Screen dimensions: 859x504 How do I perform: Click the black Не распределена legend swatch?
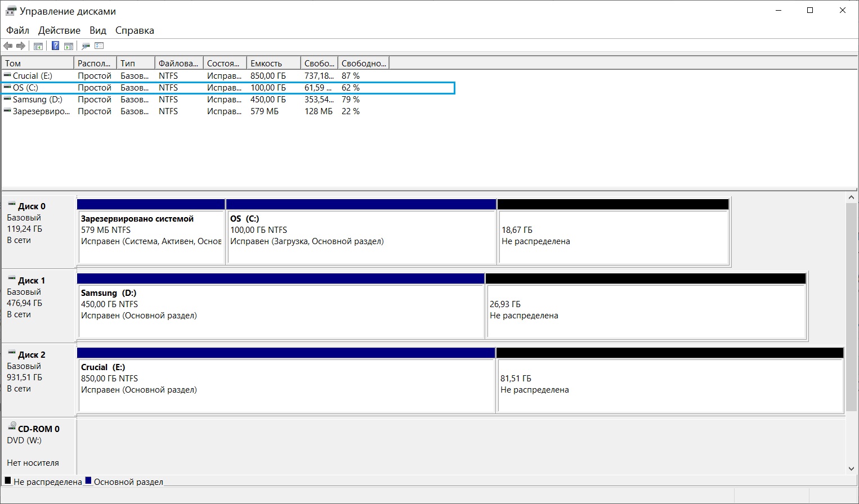8,481
